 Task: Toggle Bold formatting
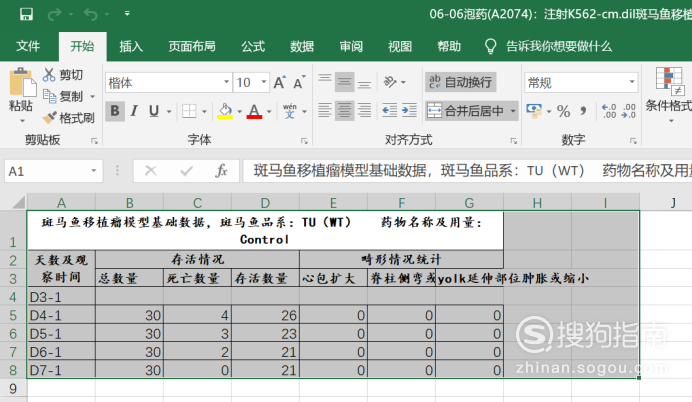coord(115,111)
